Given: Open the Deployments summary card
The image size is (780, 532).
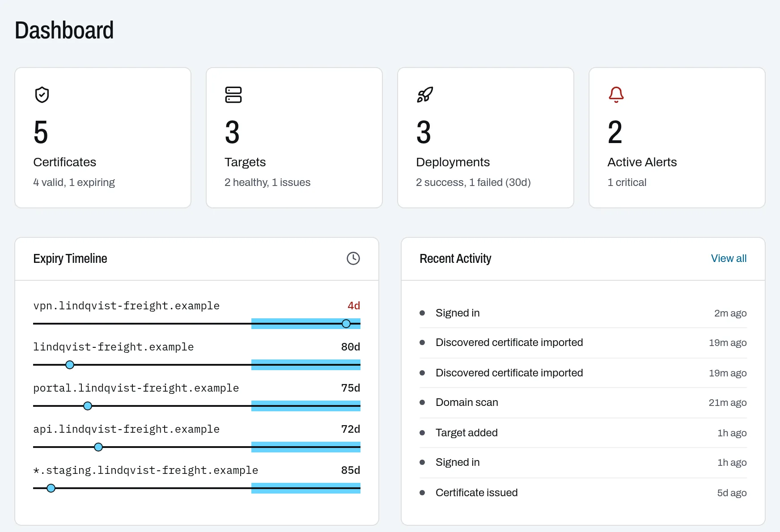Looking at the screenshot, I should click(486, 138).
